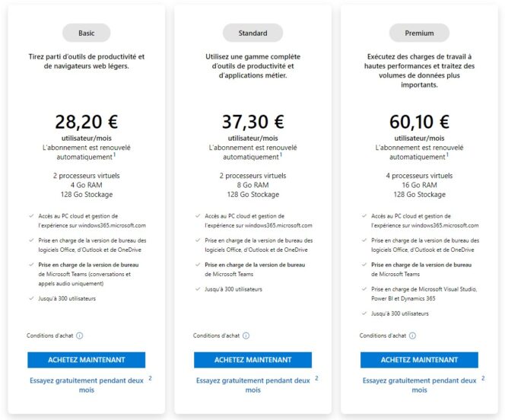Open footnote 1 under Standard price
Screen dimensions: 505x420
point(281,154)
